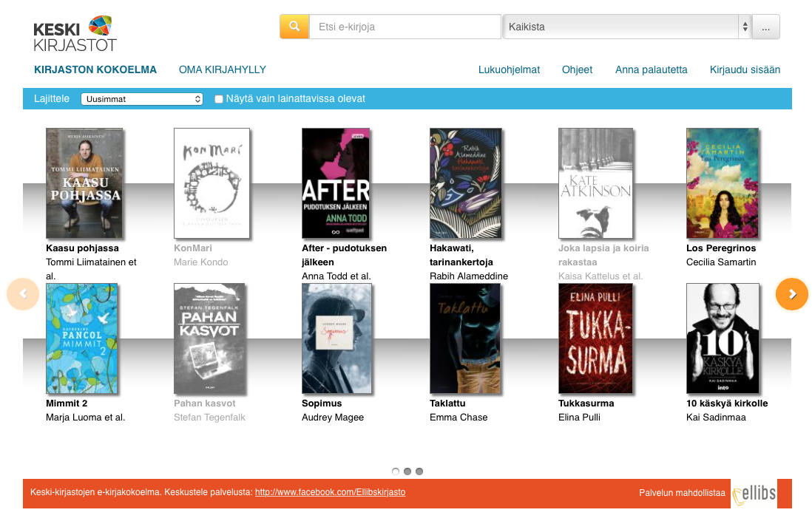Image resolution: width=812 pixels, height=521 pixels.
Task: Open the Keski Kirjastot logo home link
Action: pyautogui.click(x=75, y=34)
